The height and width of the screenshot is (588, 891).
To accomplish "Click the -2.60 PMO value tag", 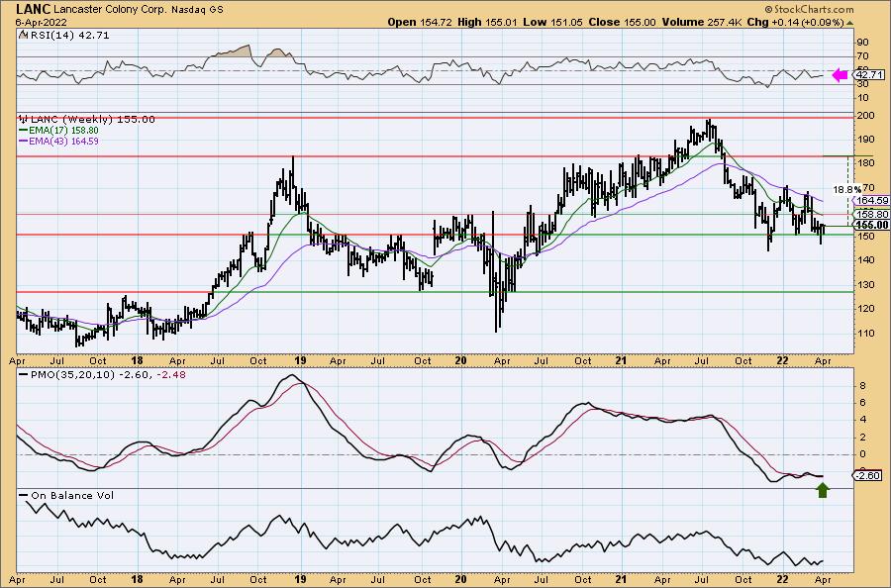I will [x=868, y=475].
